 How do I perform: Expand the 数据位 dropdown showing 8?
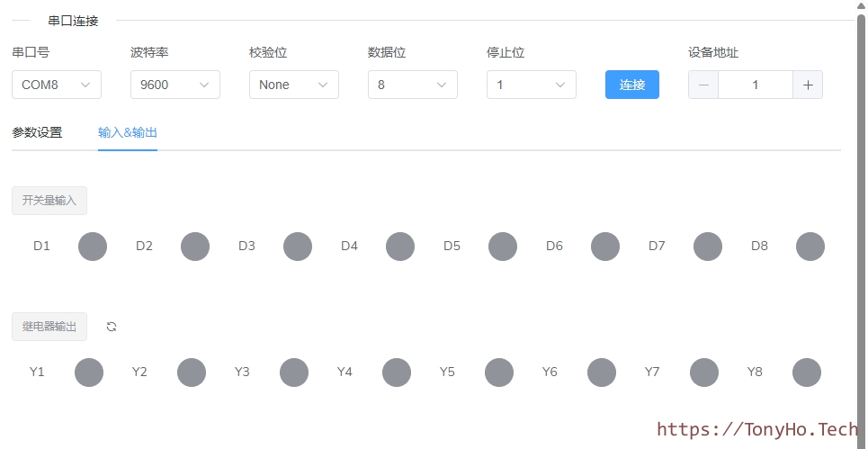(413, 85)
